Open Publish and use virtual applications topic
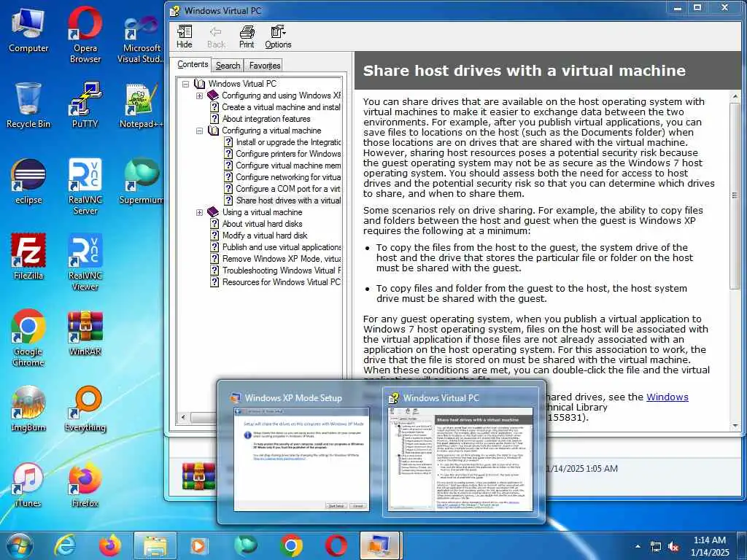 276,247
